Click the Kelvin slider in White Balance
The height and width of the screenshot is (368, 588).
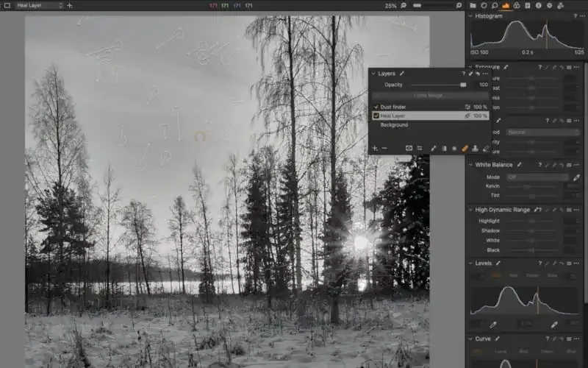pos(531,186)
